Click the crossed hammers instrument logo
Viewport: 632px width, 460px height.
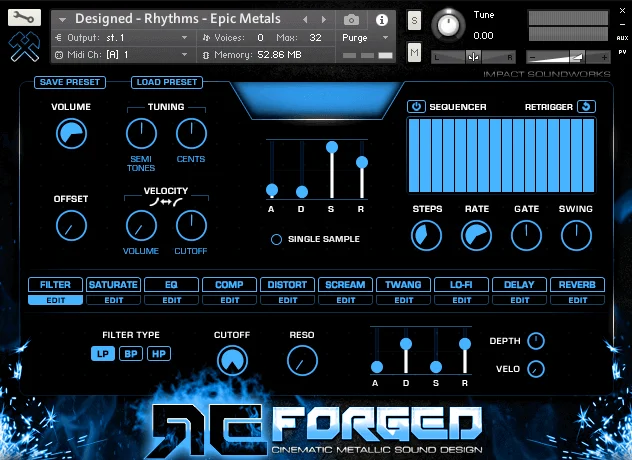pos(24,46)
